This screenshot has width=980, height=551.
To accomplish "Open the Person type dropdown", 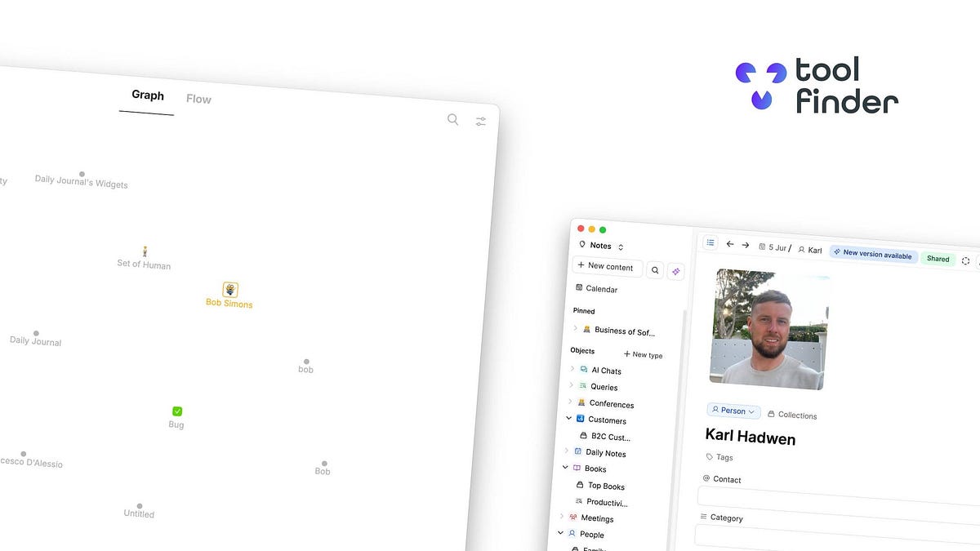I will pyautogui.click(x=733, y=411).
